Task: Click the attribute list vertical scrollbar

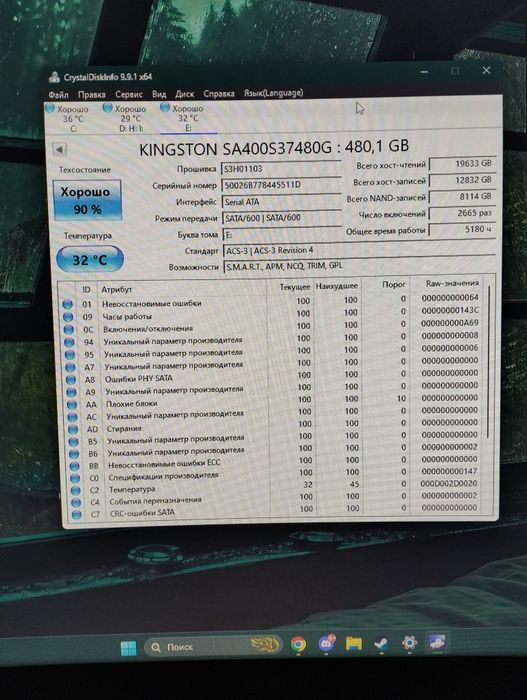Action: tap(489, 362)
